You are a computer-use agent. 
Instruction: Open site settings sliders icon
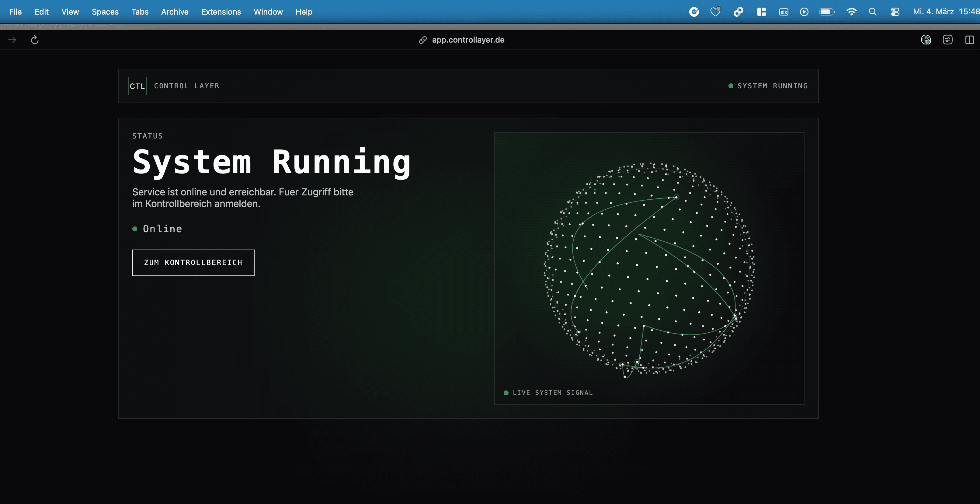point(948,40)
